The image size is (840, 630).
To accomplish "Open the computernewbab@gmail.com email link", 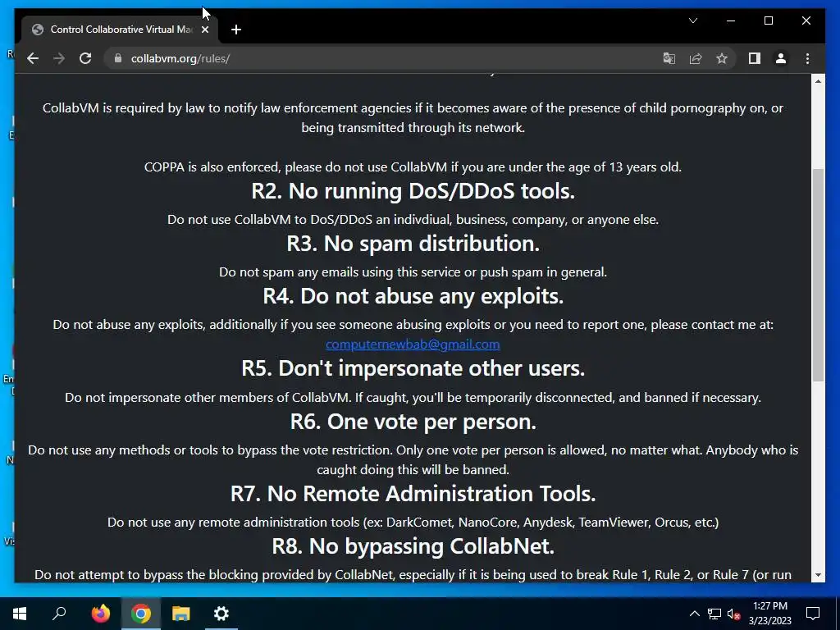I will point(413,345).
